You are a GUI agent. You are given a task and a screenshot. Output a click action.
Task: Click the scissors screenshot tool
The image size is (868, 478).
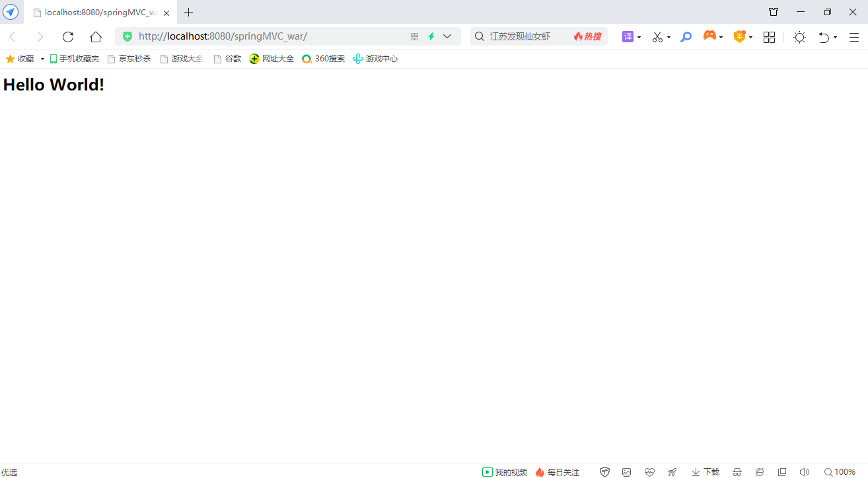(x=657, y=37)
